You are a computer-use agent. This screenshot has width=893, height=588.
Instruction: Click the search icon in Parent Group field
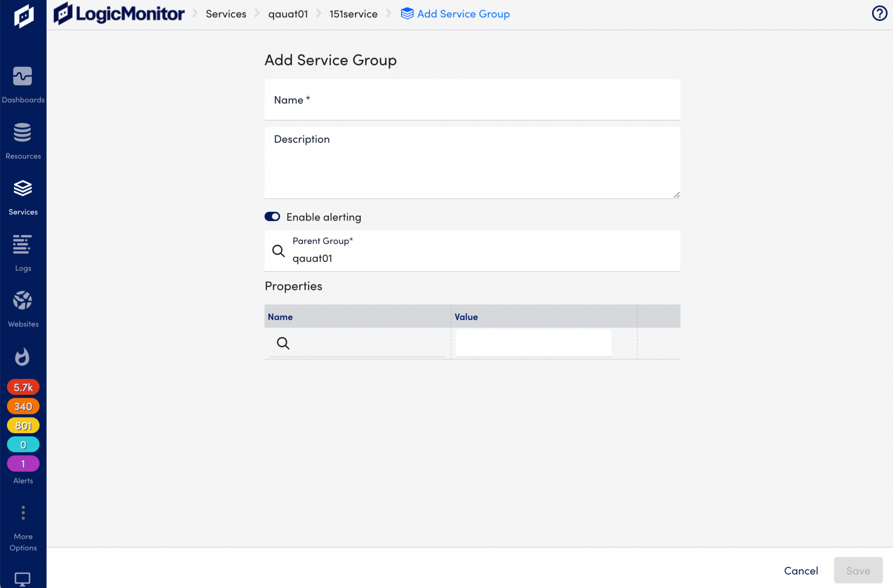tap(279, 251)
